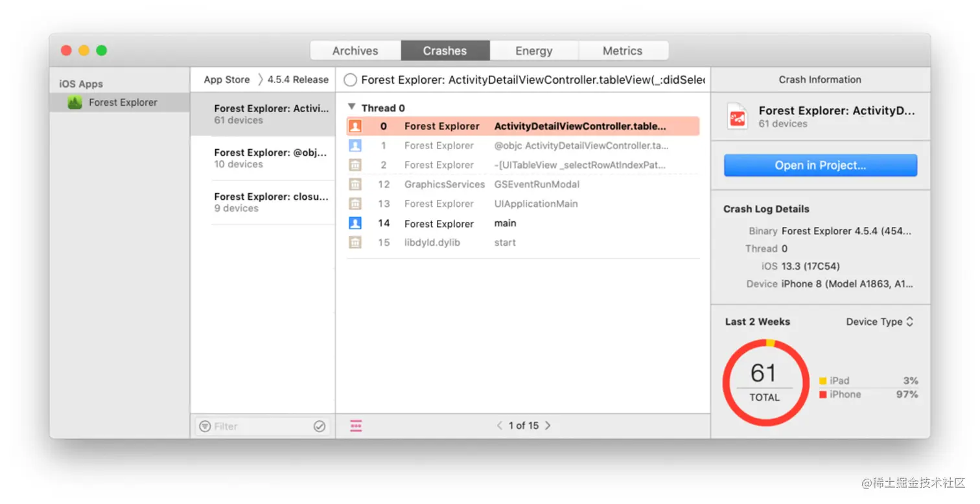Select the main frame row
This screenshot has height=504, width=980.
pyautogui.click(x=523, y=223)
